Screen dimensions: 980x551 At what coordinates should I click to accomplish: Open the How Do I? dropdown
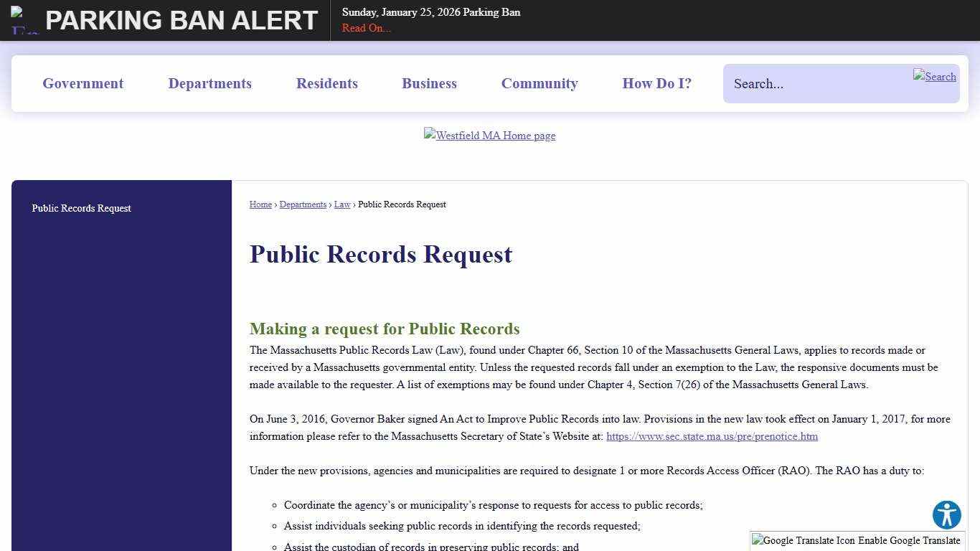(656, 83)
